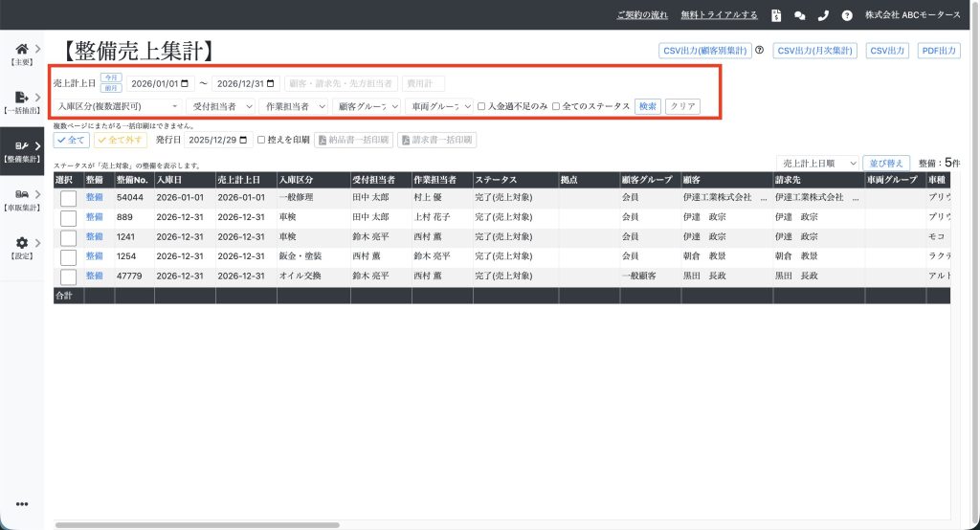Open the 設定 gear icon in sidebar
The width and height of the screenshot is (980, 530).
click(22, 244)
